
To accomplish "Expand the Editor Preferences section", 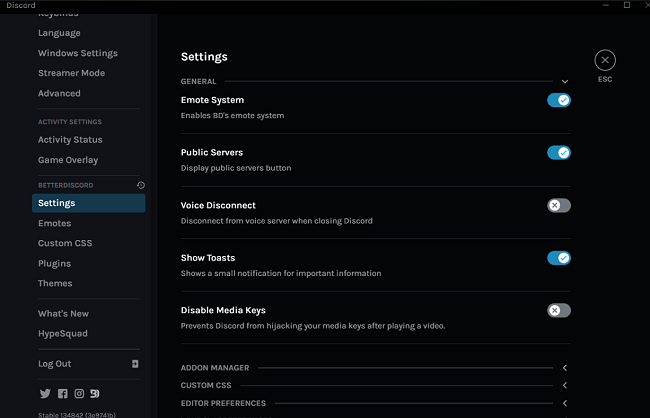I will click(x=565, y=403).
